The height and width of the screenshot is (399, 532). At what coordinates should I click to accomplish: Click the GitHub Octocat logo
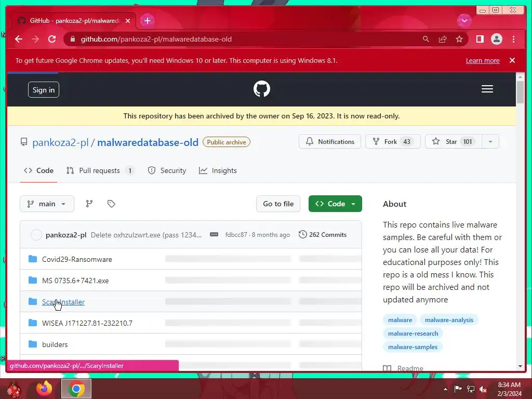click(x=262, y=89)
